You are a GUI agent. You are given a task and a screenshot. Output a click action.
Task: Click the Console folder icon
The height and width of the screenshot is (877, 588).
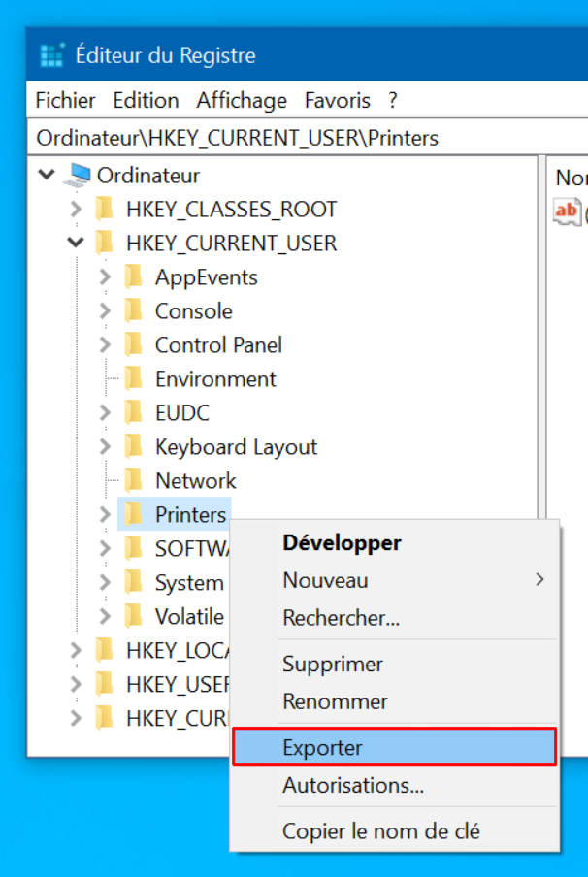click(x=134, y=311)
